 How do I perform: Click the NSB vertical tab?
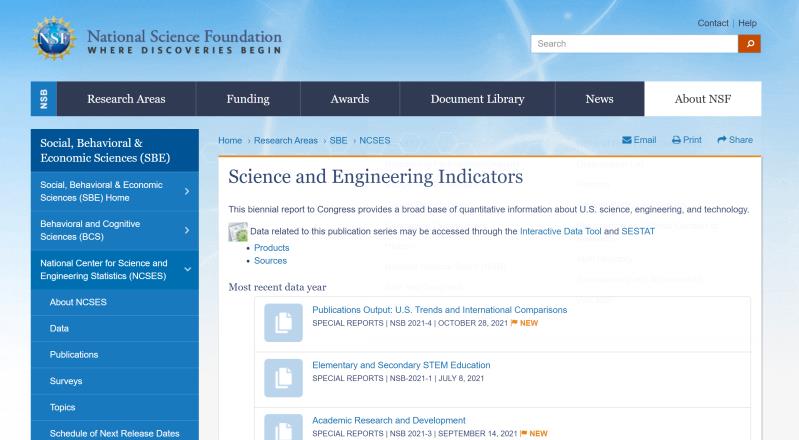(x=43, y=99)
